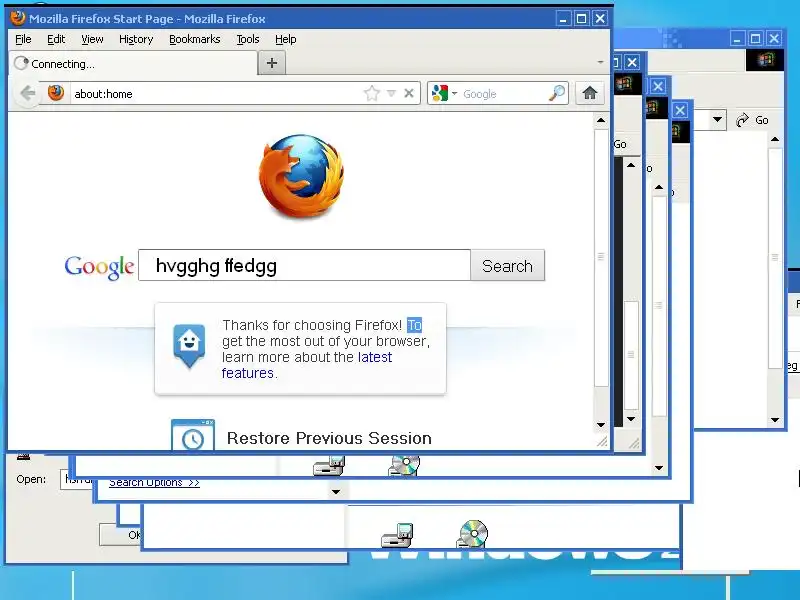This screenshot has width=800, height=600.
Task: Go back with the Back arrow button
Action: click(28, 93)
